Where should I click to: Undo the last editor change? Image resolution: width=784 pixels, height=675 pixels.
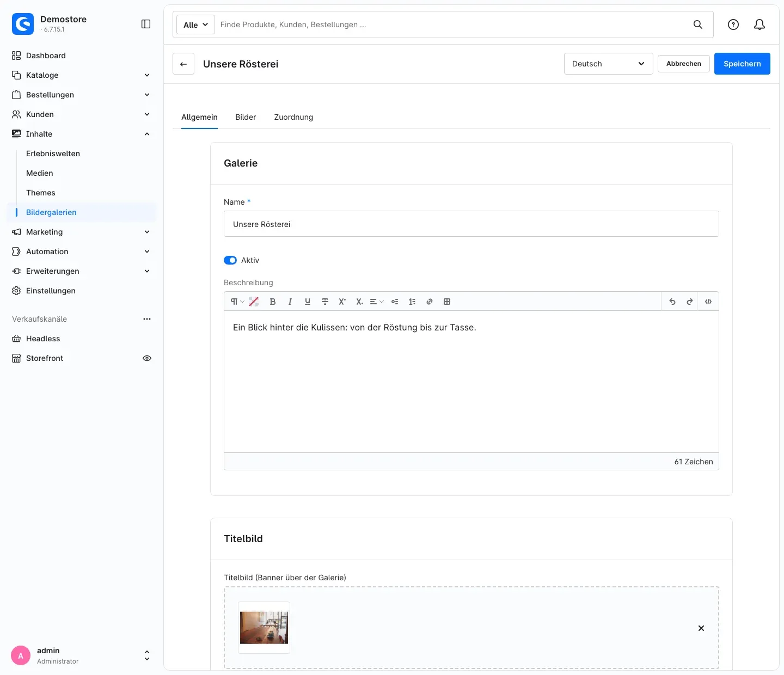pyautogui.click(x=672, y=302)
